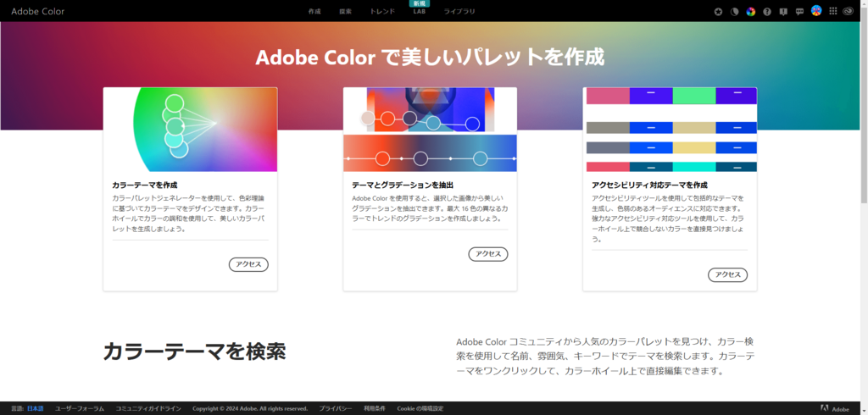
Task: Open the help question mark icon
Action: [766, 12]
